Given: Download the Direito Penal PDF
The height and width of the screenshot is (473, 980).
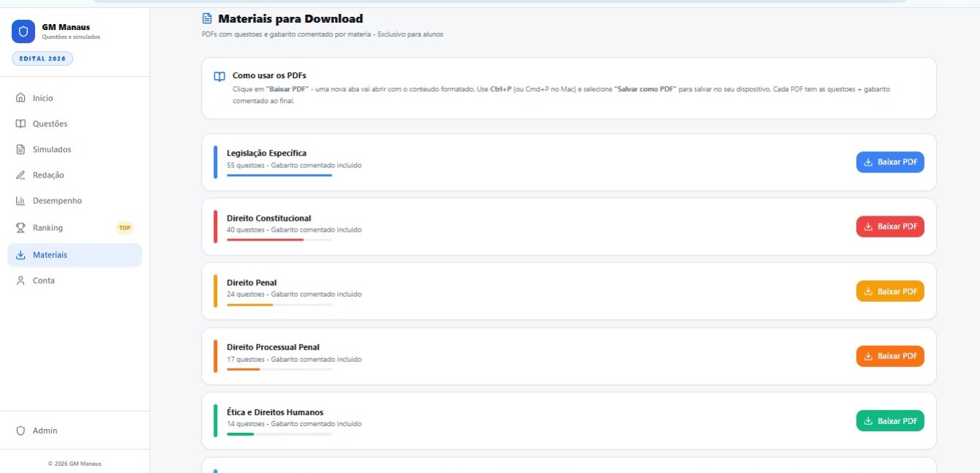Looking at the screenshot, I should click(x=890, y=291).
